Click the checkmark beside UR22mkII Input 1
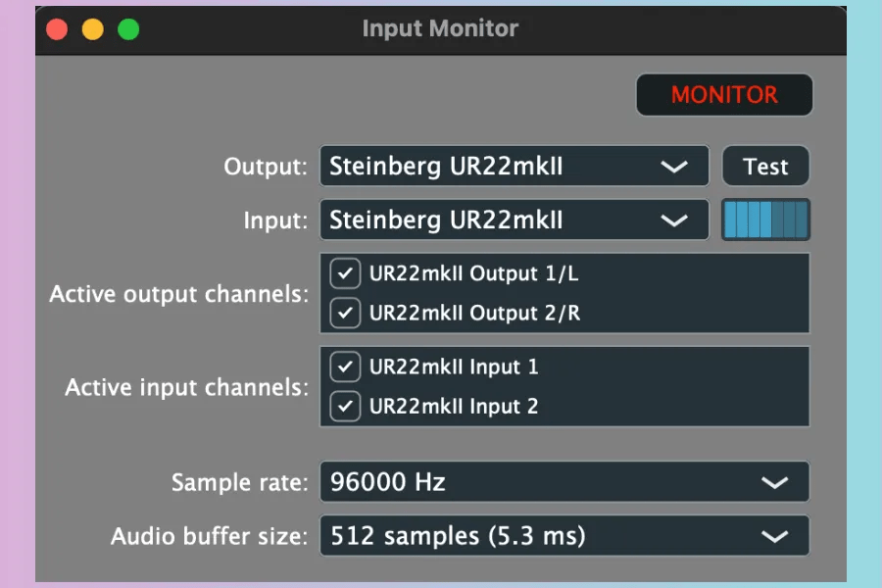 [345, 367]
